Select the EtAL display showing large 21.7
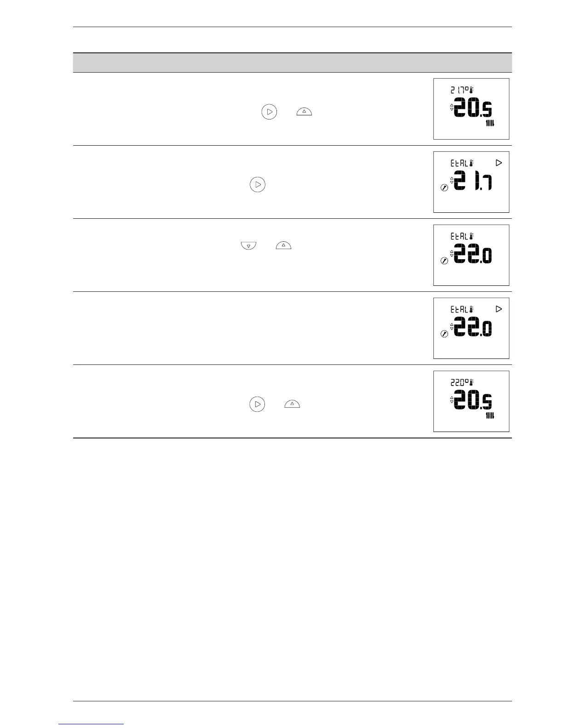 tap(471, 182)
